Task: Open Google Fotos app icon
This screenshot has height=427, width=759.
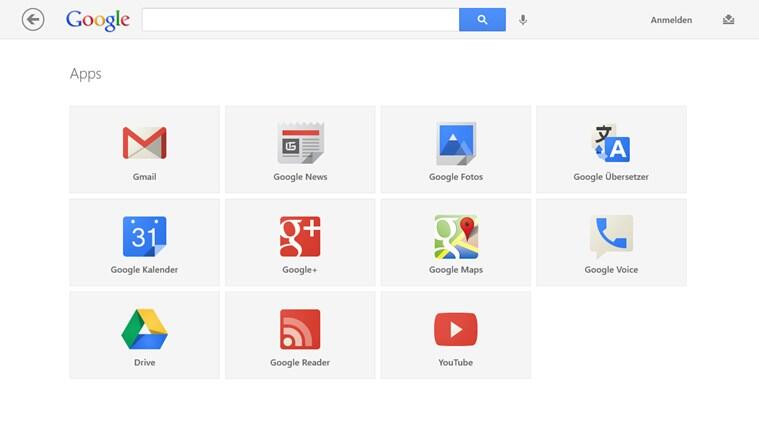Action: click(x=456, y=143)
